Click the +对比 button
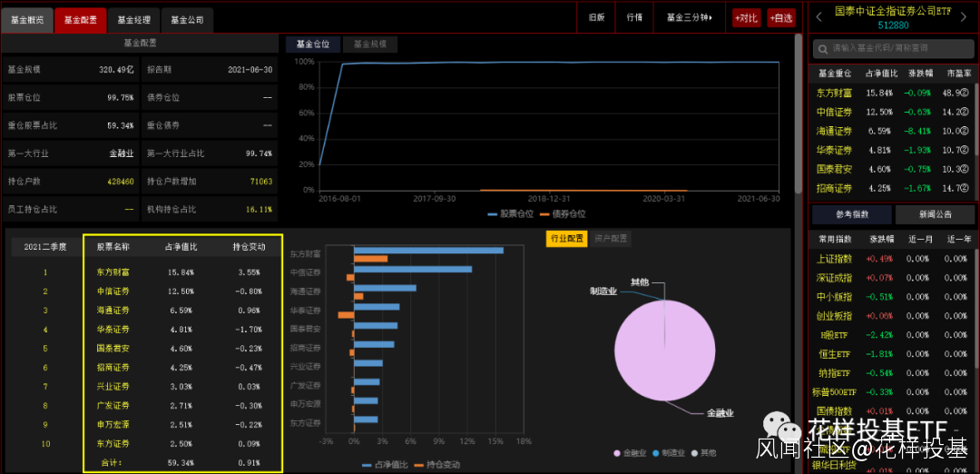 pyautogui.click(x=746, y=17)
